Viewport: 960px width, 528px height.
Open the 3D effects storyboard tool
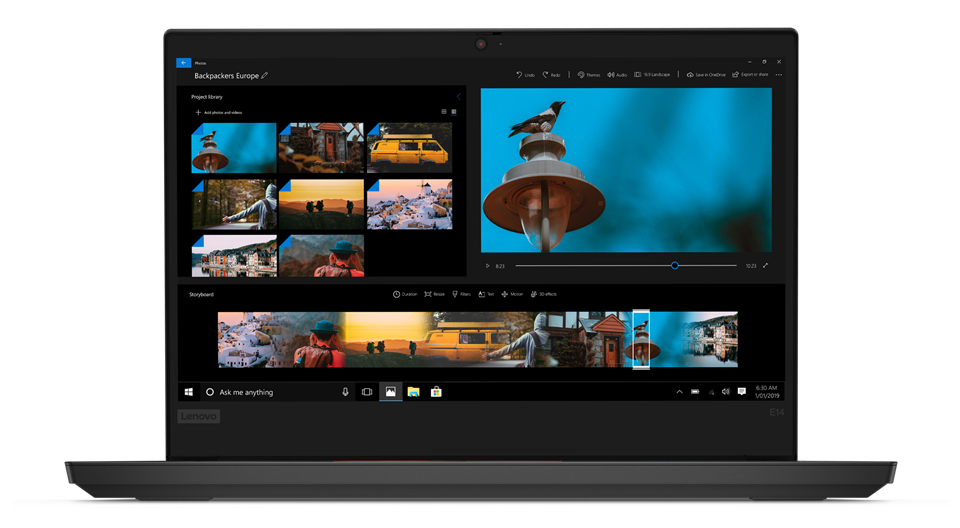click(544, 295)
